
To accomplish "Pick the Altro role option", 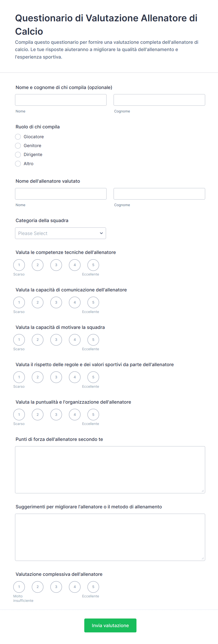I will point(18,164).
